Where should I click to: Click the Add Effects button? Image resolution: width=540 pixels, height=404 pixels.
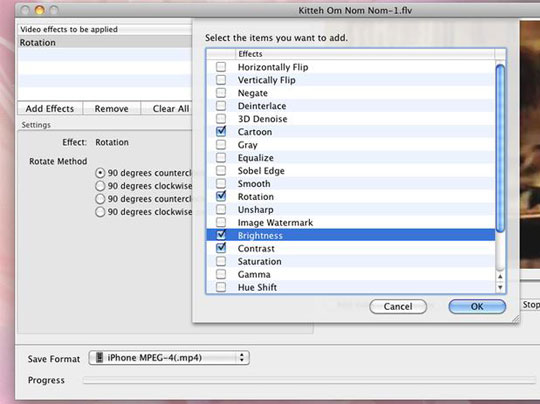click(50, 109)
